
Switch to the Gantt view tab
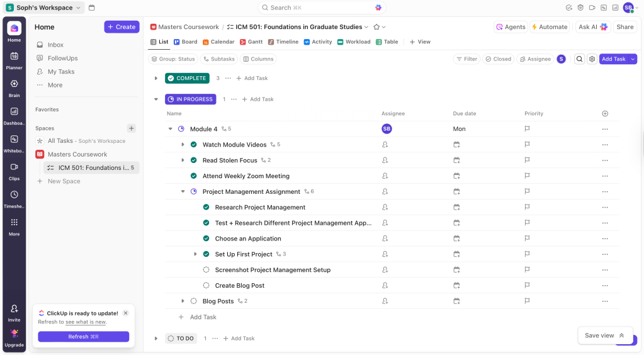tap(251, 42)
